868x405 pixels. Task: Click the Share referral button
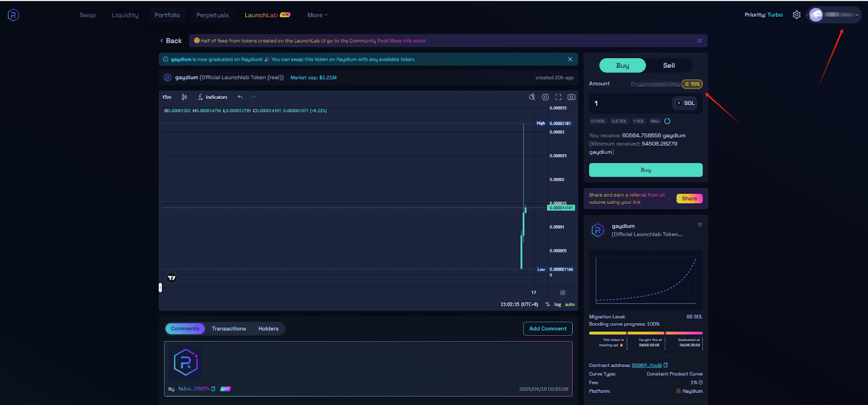click(690, 198)
